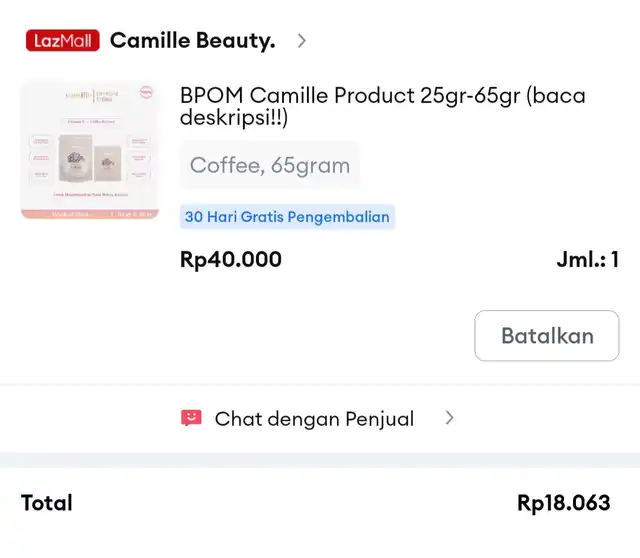Tap the Rp18.063 total amount
The width and height of the screenshot is (640, 558).
point(564,502)
